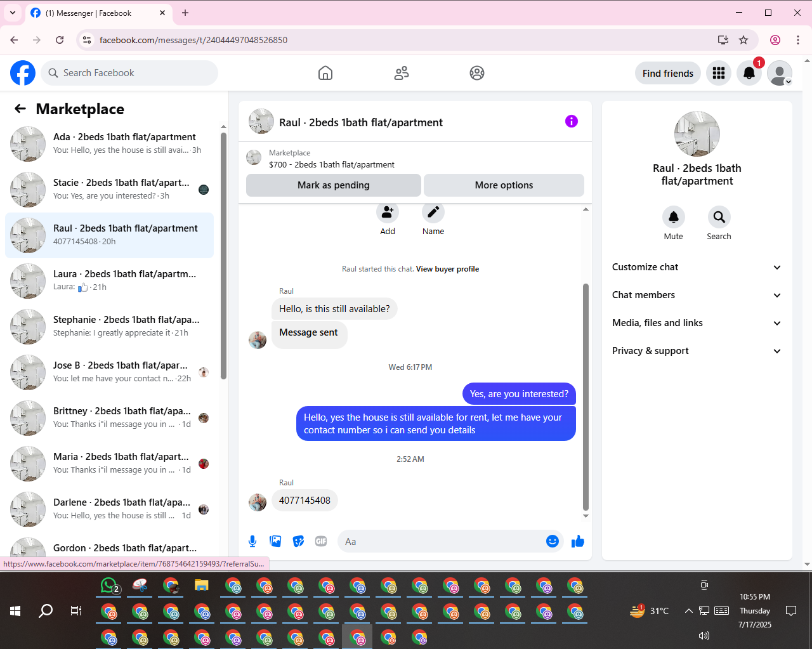The image size is (812, 649).
Task: Click the Facebook logo
Action: pyautogui.click(x=23, y=73)
